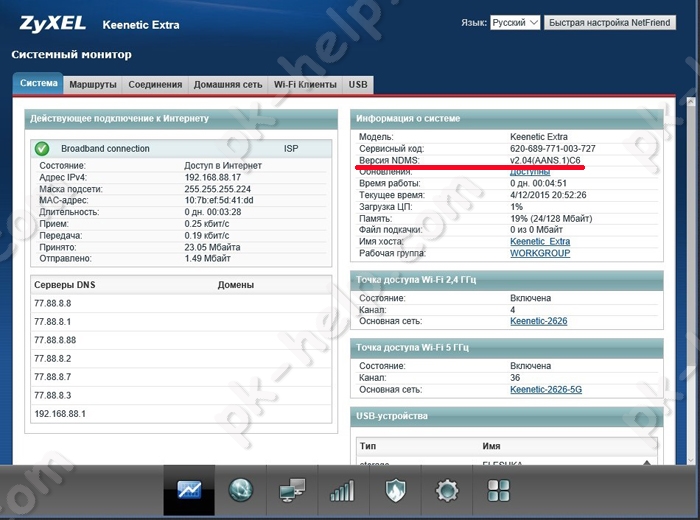The height and width of the screenshot is (520, 700).
Task: Open the Home network computers icon
Action: [x=292, y=490]
